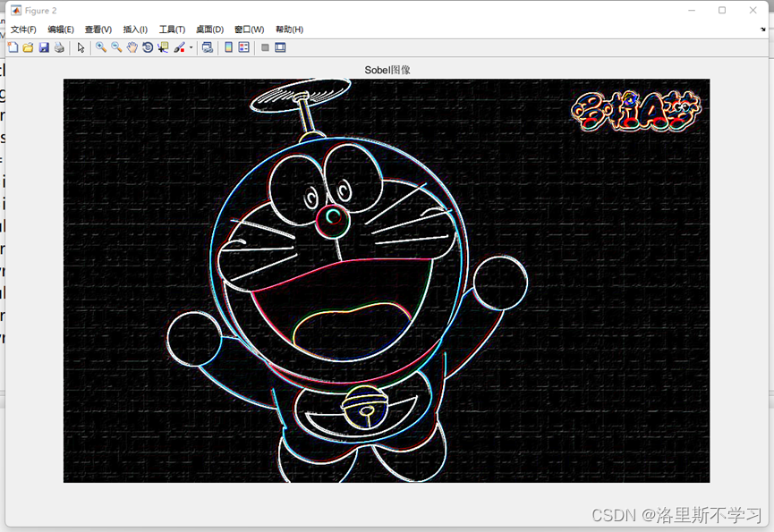Viewport: 774px width, 532px height.
Task: Click the Hide Plot Tools icon
Action: (x=265, y=47)
